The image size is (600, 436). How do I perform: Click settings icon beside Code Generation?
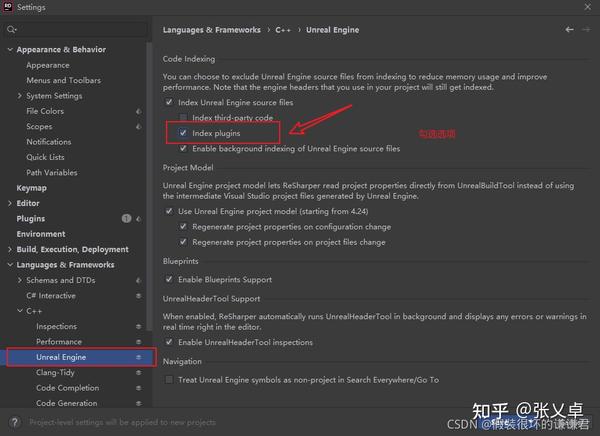[x=139, y=403]
